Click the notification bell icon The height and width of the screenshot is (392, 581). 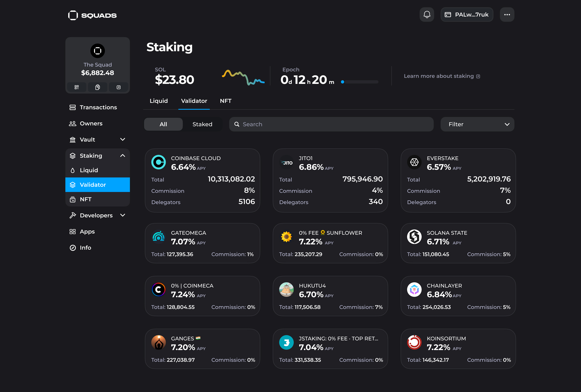coord(427,15)
